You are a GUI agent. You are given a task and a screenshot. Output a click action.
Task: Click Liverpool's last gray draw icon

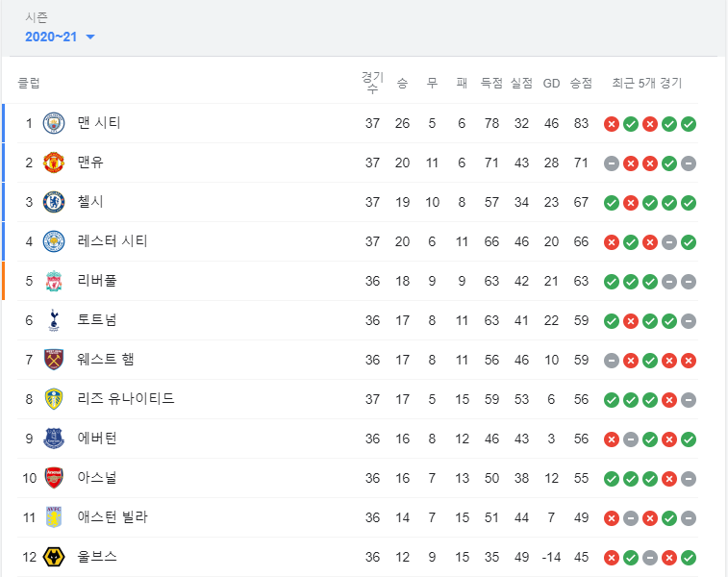click(689, 282)
